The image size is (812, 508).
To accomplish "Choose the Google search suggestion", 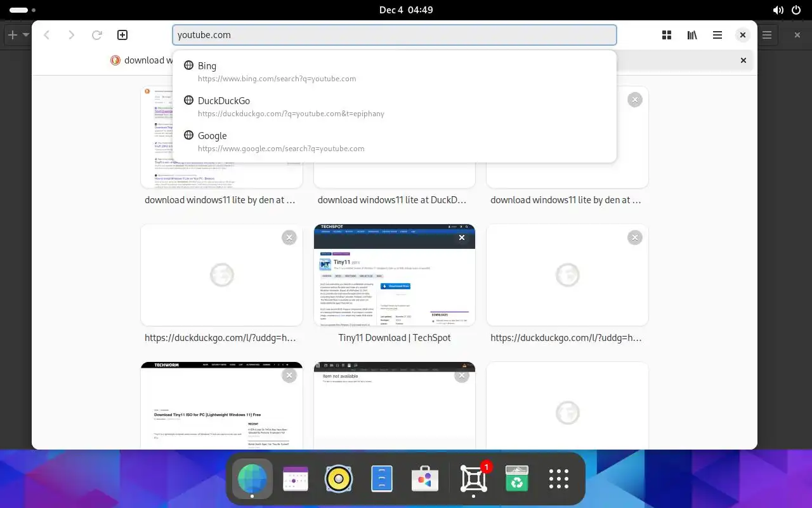I will [395, 142].
